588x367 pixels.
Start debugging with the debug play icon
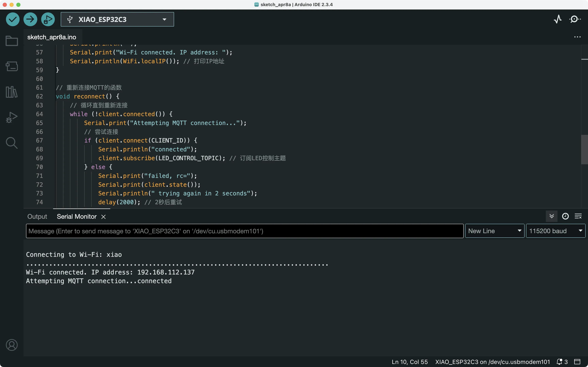(x=48, y=19)
